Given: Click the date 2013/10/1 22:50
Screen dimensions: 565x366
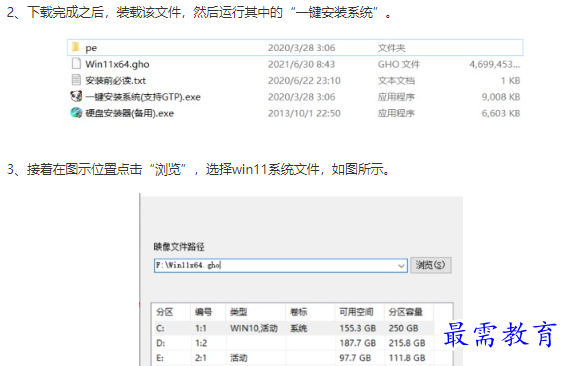Looking at the screenshot, I should click(x=304, y=113).
